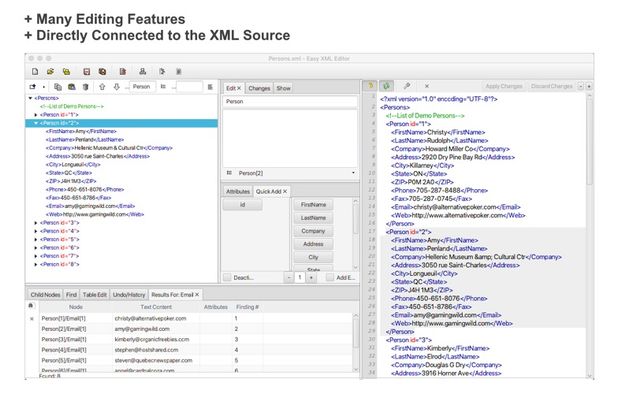The image size is (618, 394).
Task: Click the Save As icon
Action: (102, 72)
